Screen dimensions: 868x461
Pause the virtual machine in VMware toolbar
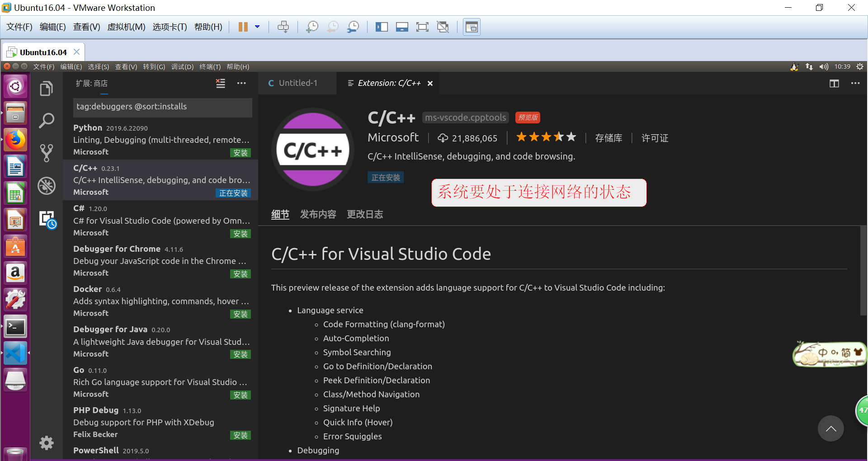click(x=243, y=27)
